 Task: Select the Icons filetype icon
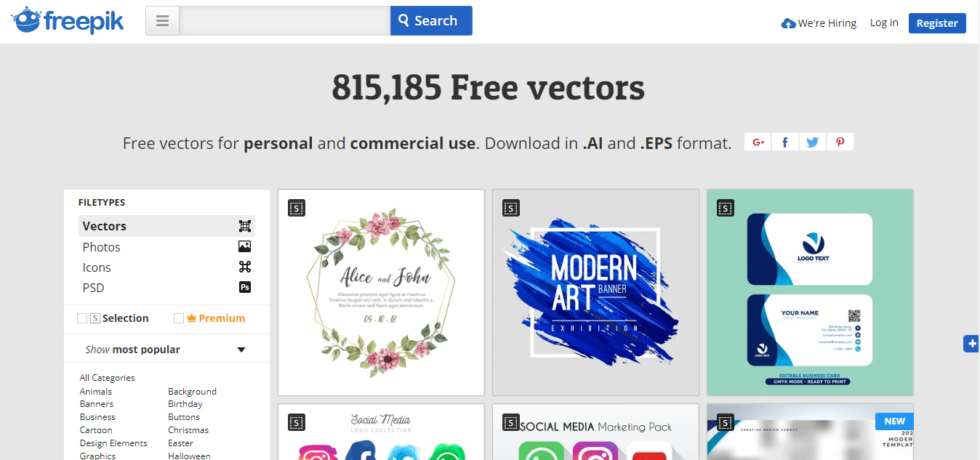244,267
